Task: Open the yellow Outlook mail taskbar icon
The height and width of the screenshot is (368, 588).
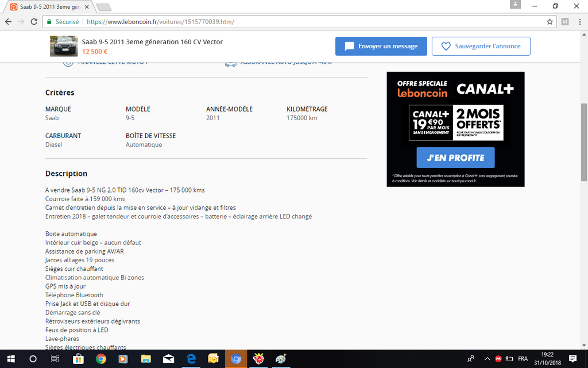Action: coord(214,359)
